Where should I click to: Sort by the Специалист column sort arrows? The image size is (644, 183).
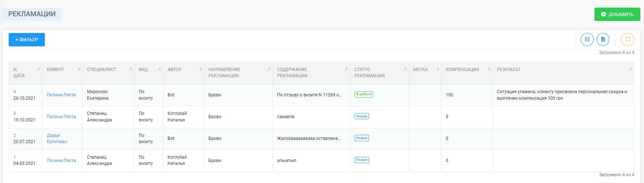coord(131,69)
